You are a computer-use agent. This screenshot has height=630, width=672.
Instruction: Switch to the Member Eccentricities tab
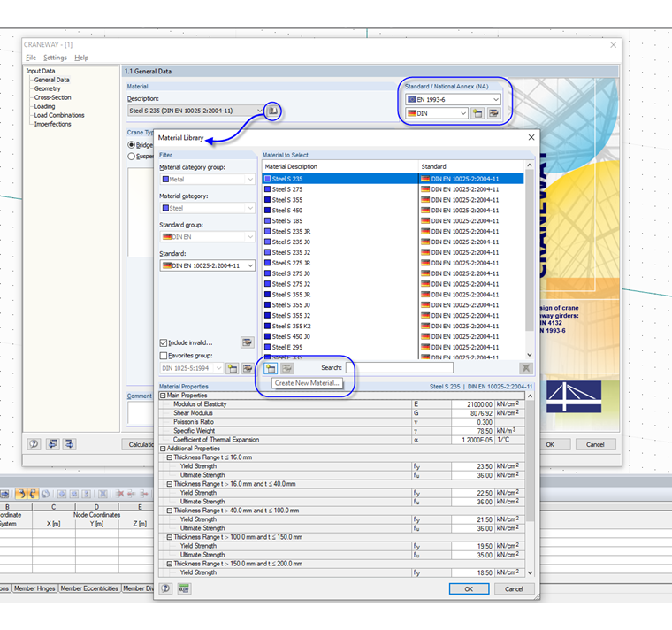click(89, 588)
